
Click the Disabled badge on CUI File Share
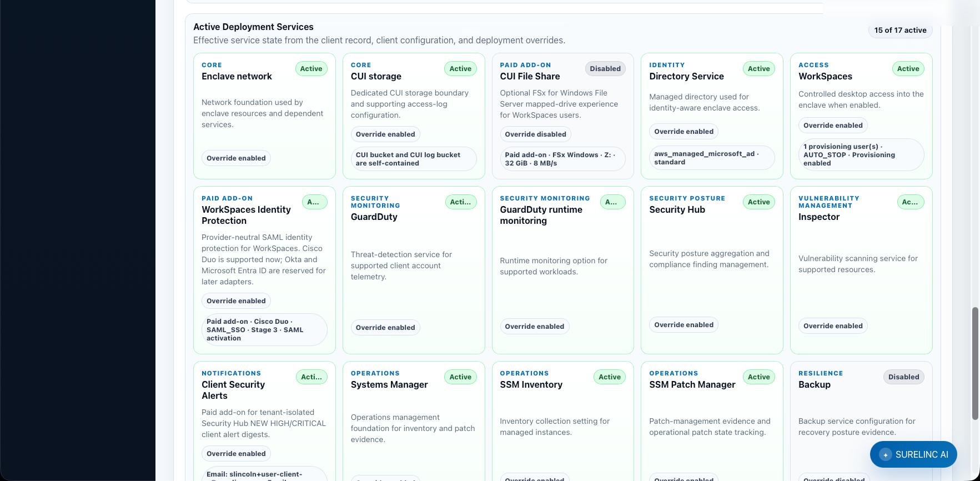coord(605,69)
